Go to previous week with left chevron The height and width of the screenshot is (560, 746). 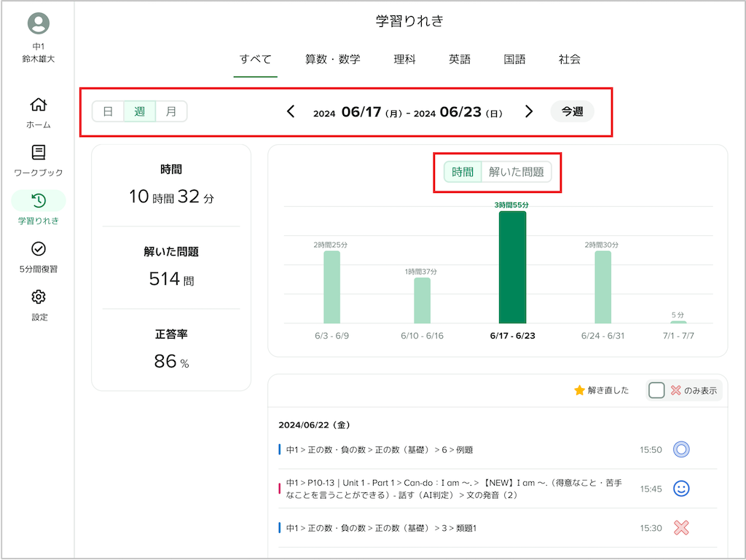[291, 111]
